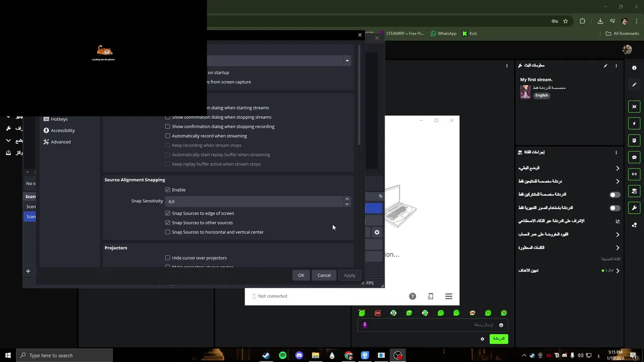This screenshot has height=362, width=644.
Task: Click the info icon in right sidebar
Action: click(x=634, y=67)
